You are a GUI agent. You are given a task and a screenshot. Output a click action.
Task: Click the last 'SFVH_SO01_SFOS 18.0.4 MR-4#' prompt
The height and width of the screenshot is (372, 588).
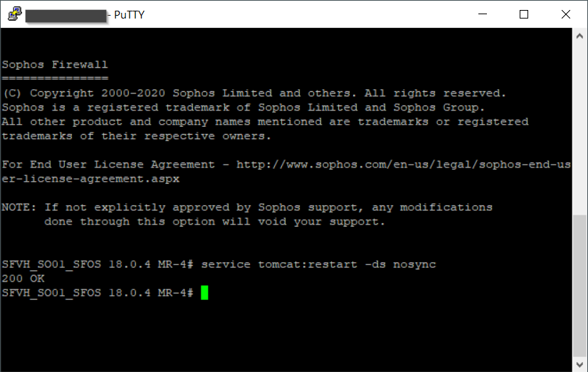[x=98, y=293]
